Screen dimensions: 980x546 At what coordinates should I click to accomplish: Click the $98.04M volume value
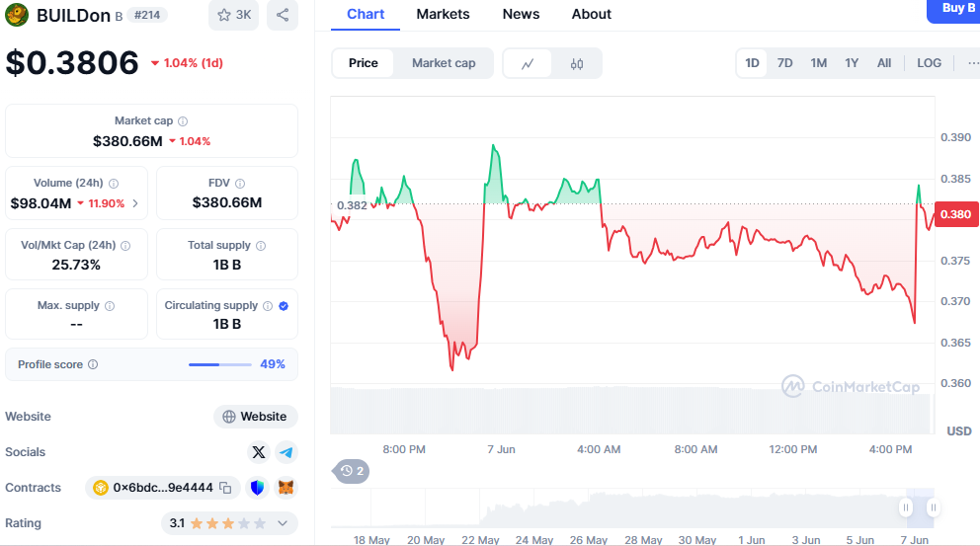tap(41, 203)
